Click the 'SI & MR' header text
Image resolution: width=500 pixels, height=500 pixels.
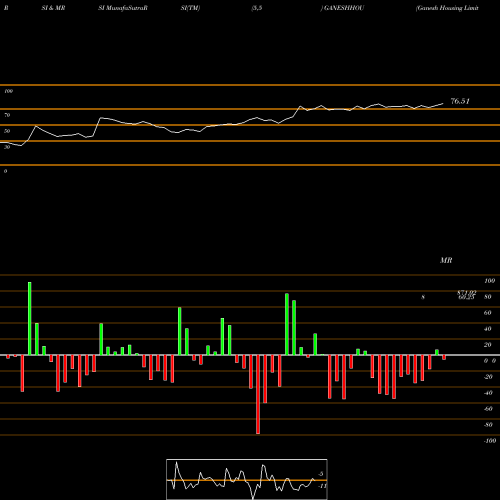[53, 8]
